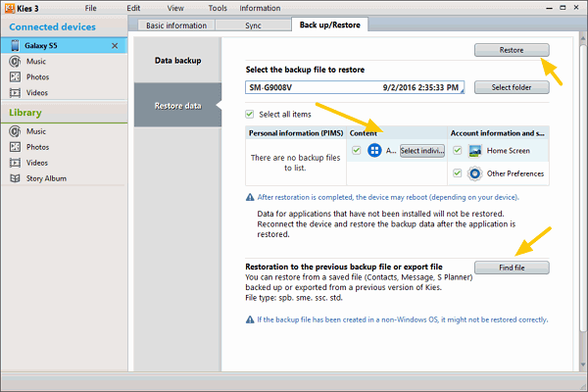Open Library Music icon
The image size is (588, 392).
15,131
